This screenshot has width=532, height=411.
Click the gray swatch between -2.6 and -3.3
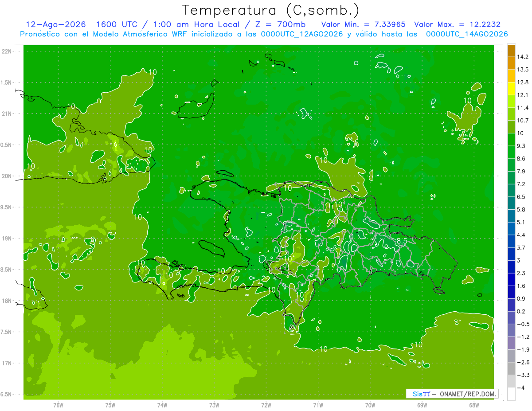pyautogui.click(x=511, y=369)
